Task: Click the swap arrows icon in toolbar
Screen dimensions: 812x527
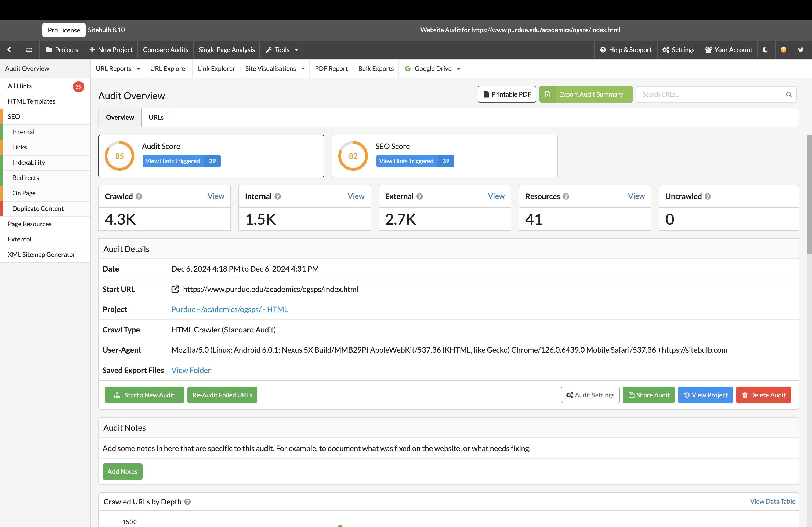Action: pyautogui.click(x=29, y=50)
